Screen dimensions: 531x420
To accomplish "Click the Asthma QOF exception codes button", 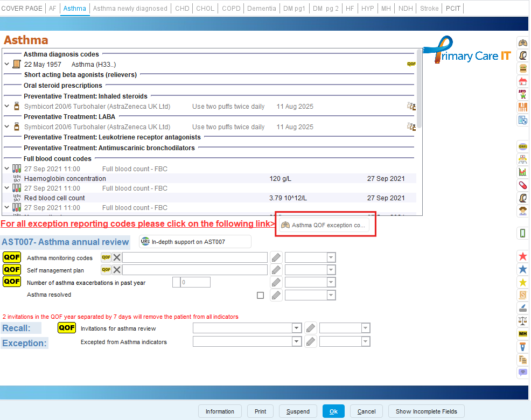I will point(324,225).
